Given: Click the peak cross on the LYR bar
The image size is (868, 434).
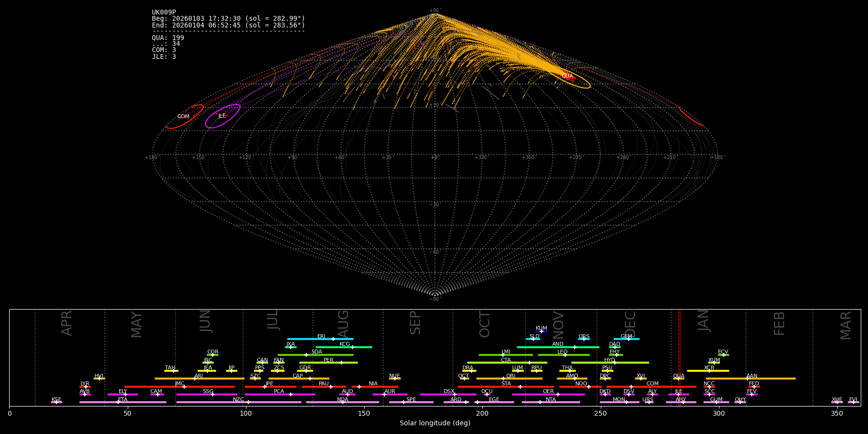Looking at the screenshot, I should (x=86, y=387).
